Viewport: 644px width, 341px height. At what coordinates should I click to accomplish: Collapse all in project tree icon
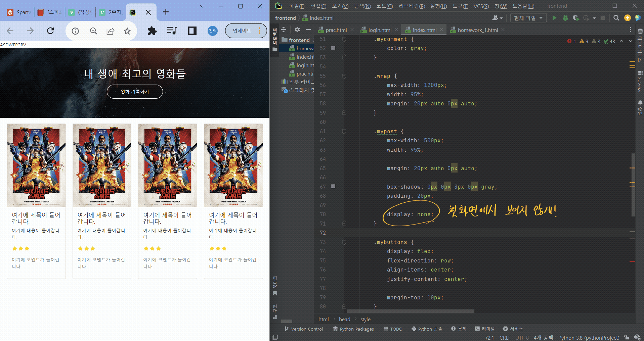(284, 30)
